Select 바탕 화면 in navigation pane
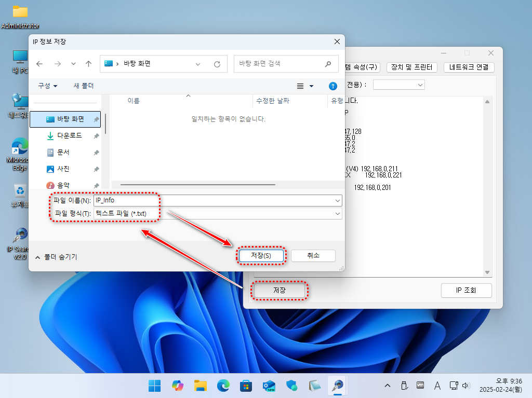 pos(65,119)
